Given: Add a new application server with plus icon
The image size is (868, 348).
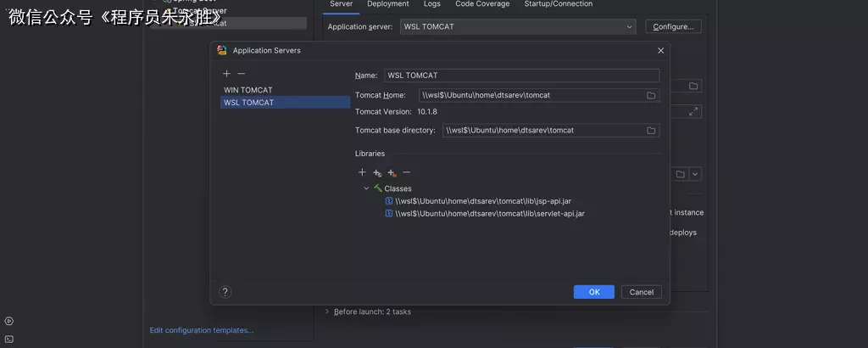Looking at the screenshot, I should coord(226,74).
